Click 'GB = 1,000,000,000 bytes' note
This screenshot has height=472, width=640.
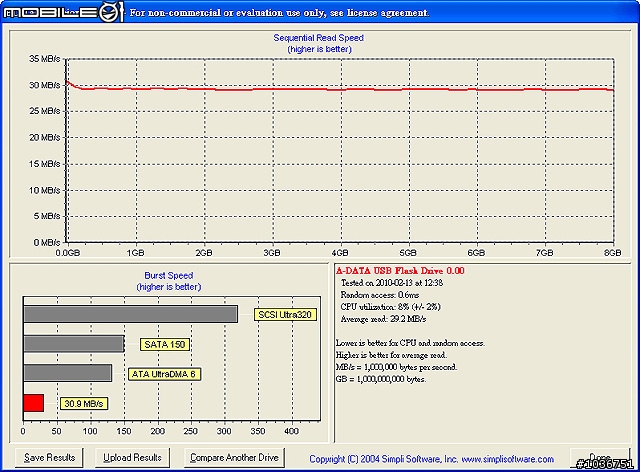click(x=380, y=379)
